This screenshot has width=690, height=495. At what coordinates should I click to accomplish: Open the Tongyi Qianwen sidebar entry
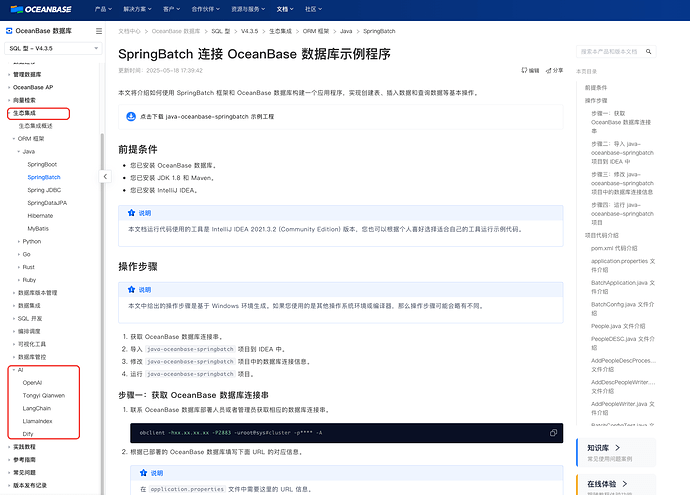44,395
